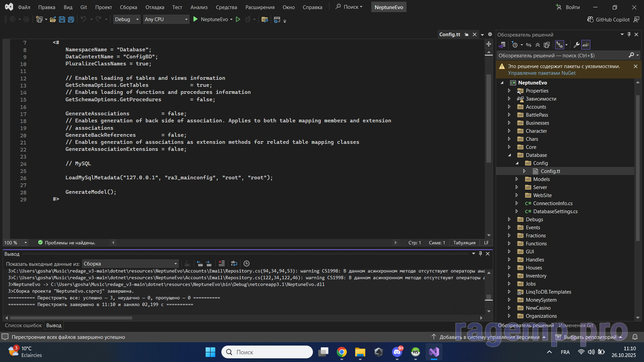This screenshot has height=362, width=644.
Task: Open GitHub Copilot in top-right corner
Action: 608,19
